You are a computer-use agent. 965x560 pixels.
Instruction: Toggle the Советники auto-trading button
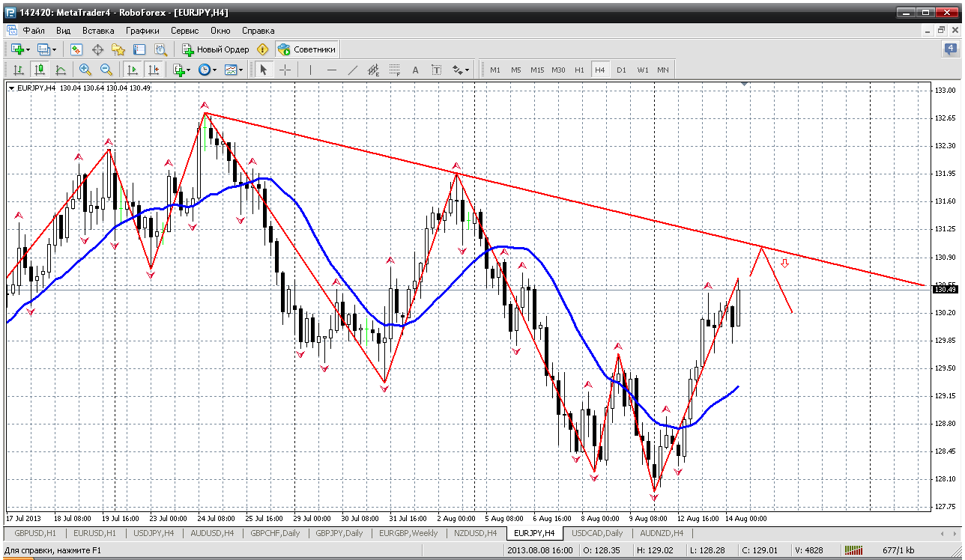click(x=307, y=49)
